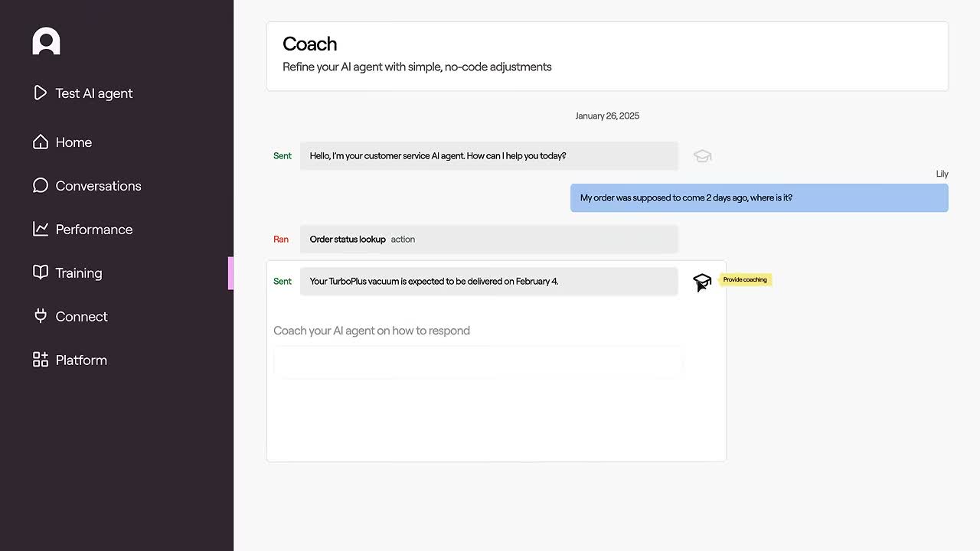Click the coaching cap icon beside the TurboPlus reply

(x=702, y=282)
